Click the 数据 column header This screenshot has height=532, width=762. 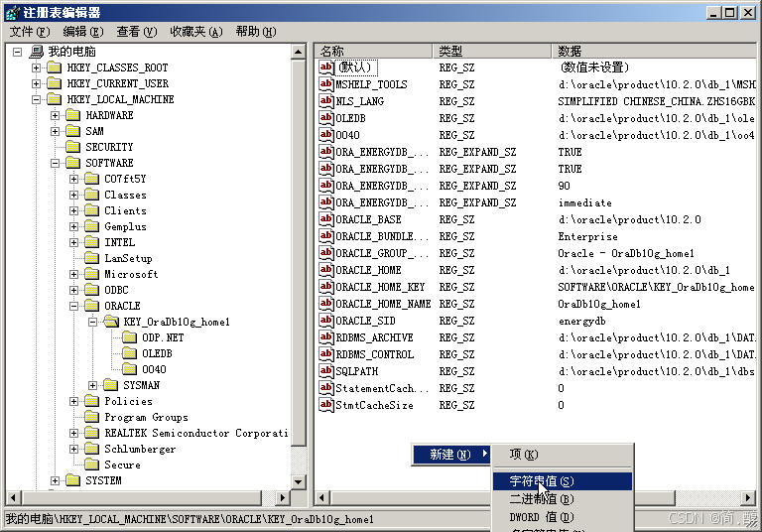coord(654,51)
